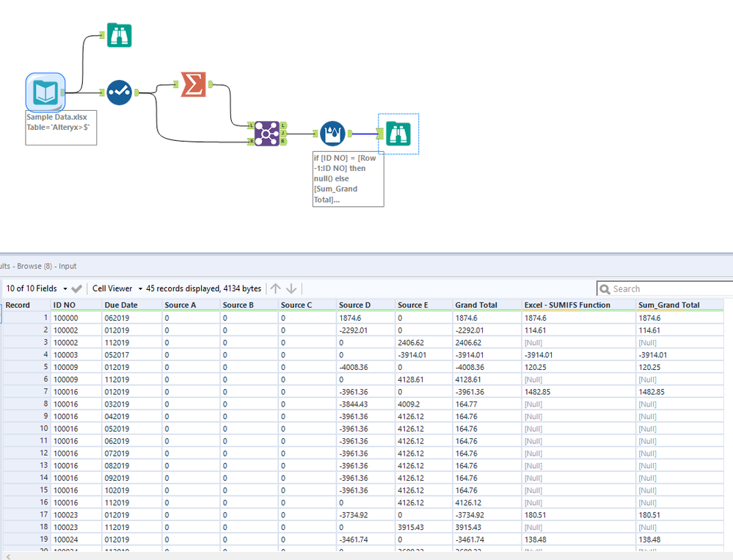This screenshot has width=733, height=560.
Task: Click the Summarize tool output anchor
Action: [211, 84]
